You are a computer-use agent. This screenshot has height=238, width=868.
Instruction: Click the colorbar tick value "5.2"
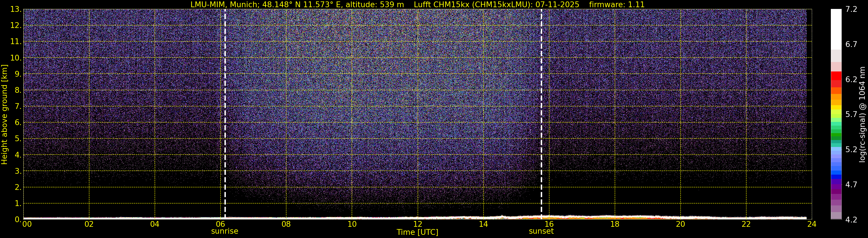(851, 149)
